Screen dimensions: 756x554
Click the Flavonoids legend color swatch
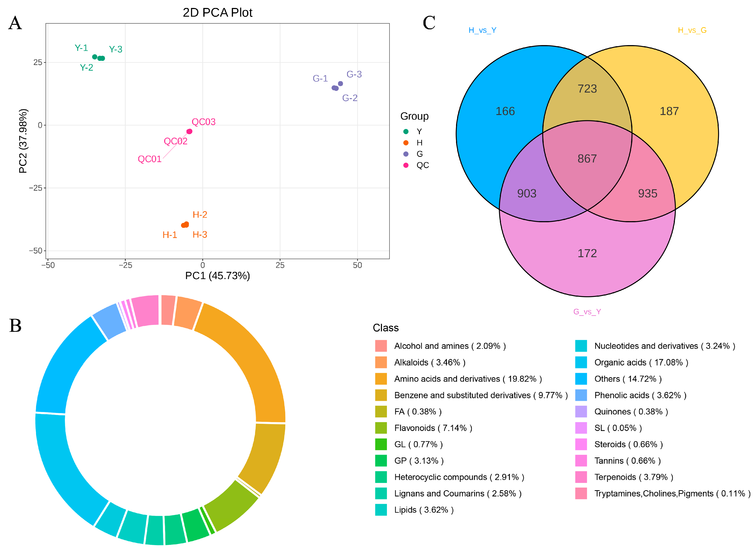click(381, 428)
